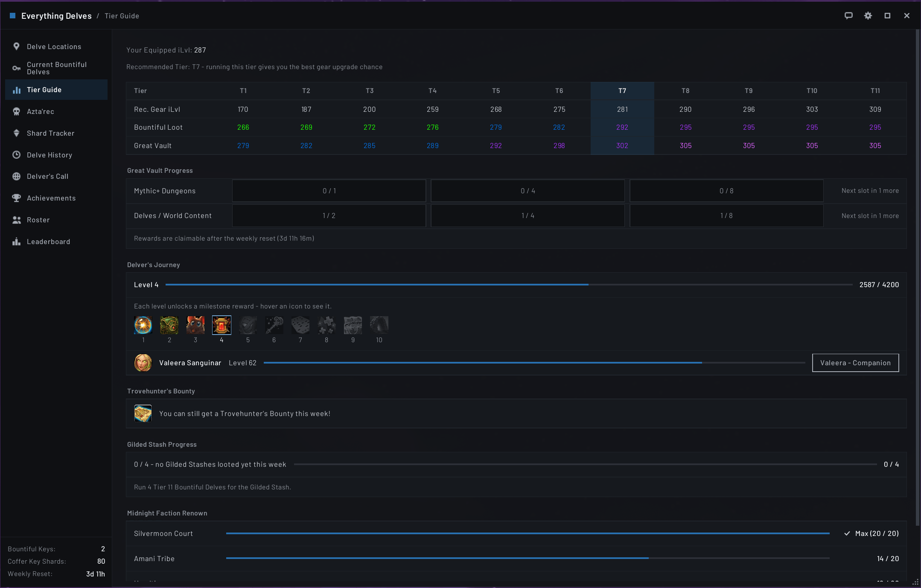Click Bountiful Loot value 266 under T1
The image size is (921, 588).
tap(243, 127)
